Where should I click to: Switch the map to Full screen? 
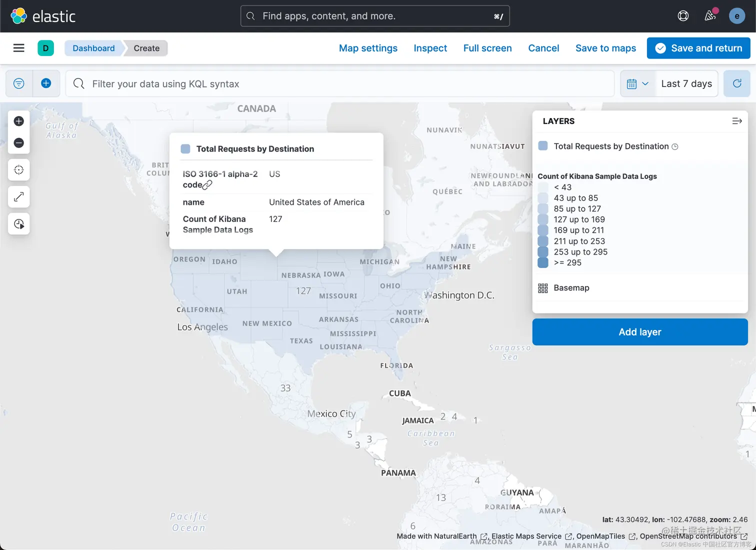point(487,48)
